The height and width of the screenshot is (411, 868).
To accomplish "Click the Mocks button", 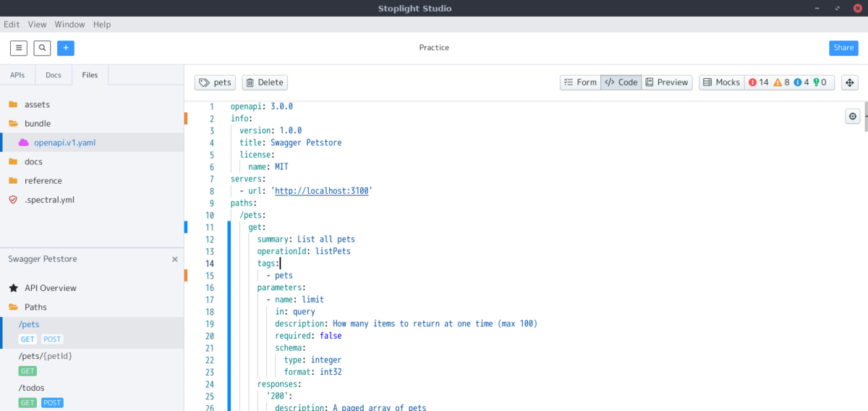I will click(721, 82).
